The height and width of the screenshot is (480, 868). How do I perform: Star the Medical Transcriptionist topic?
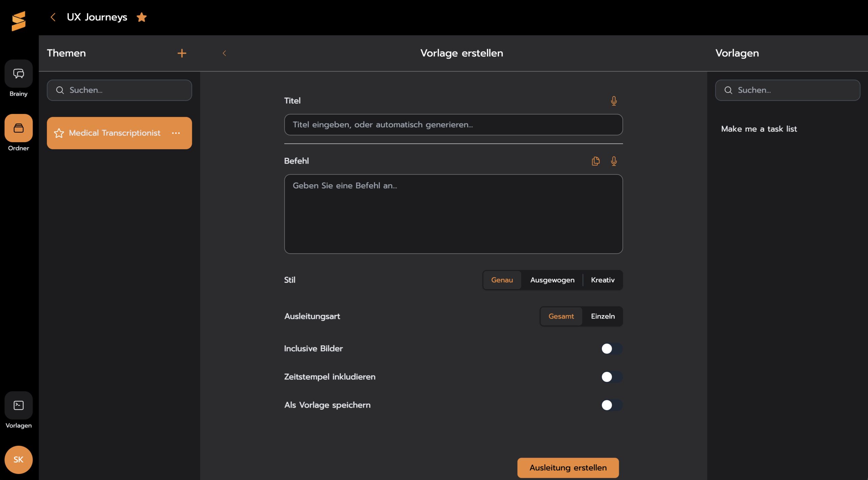pyautogui.click(x=59, y=133)
